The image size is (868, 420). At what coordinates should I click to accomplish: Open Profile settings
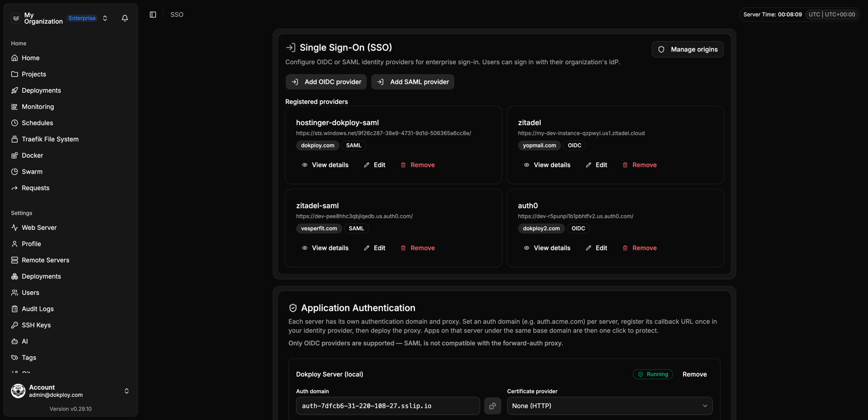click(71, 244)
